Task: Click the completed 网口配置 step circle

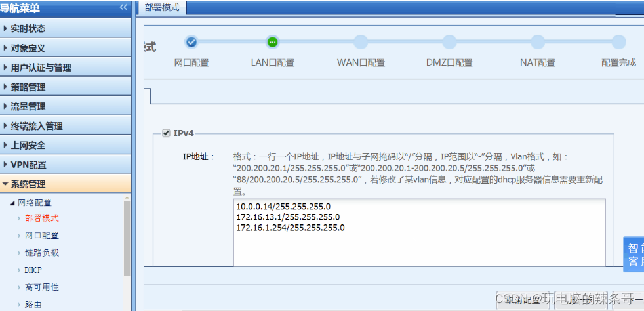Action: point(191,42)
